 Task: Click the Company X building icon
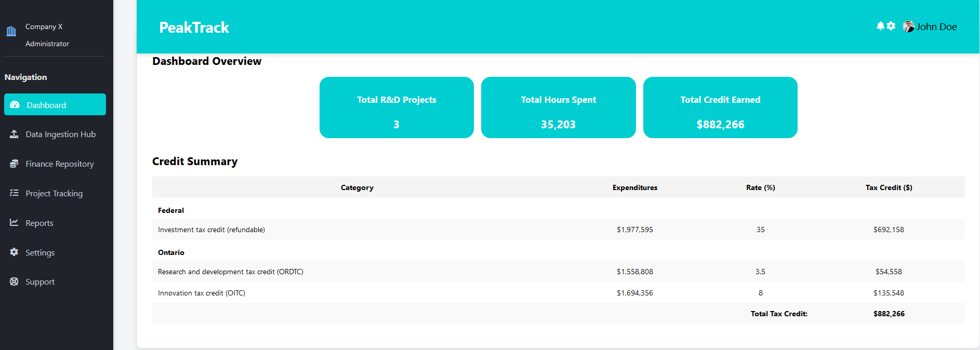pyautogui.click(x=11, y=32)
